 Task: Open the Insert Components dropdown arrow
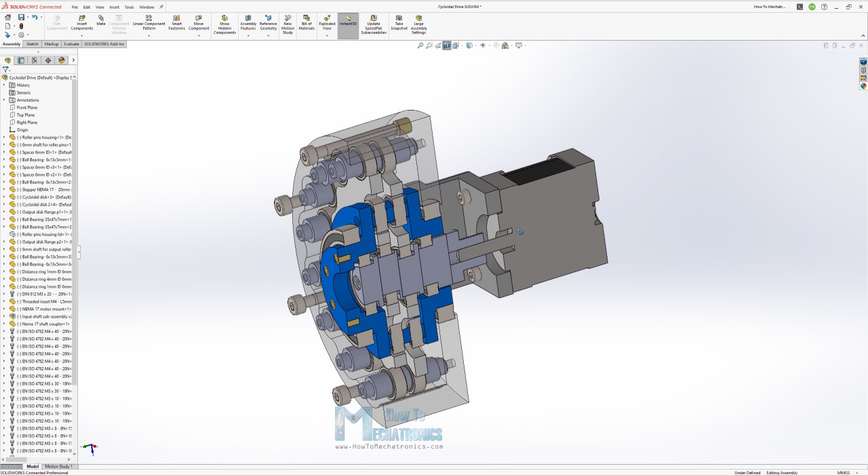point(82,35)
